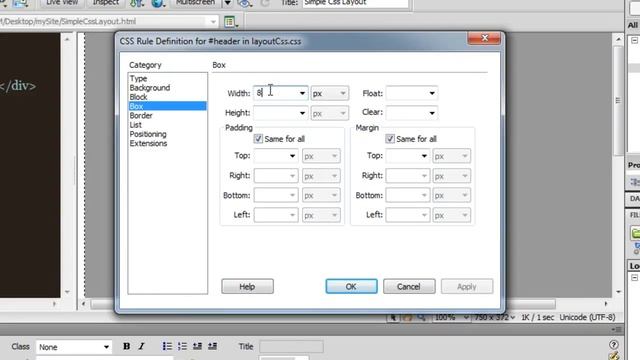Open the Margin Top value dropdown
640x360 pixels.
click(424, 156)
